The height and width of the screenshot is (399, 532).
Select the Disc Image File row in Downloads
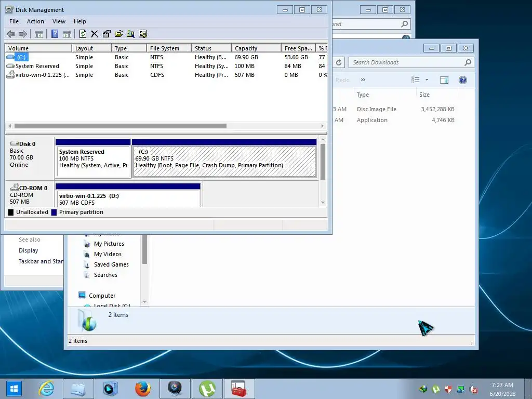point(395,109)
